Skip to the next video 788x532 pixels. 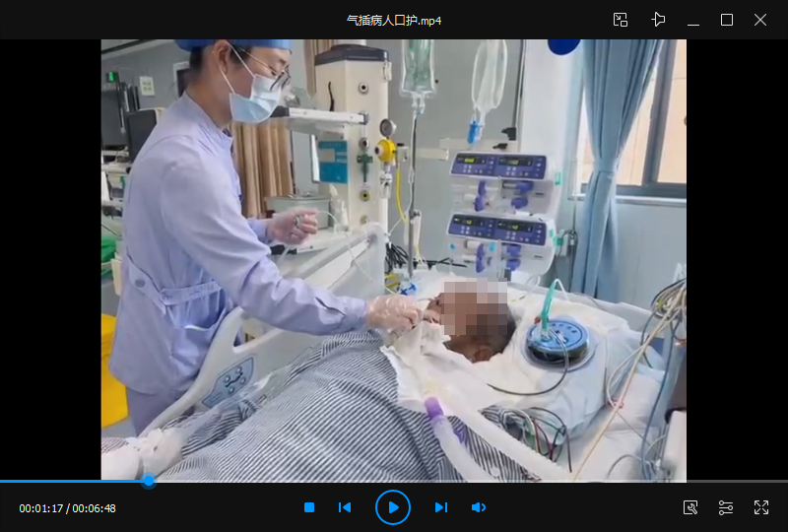[440, 508]
